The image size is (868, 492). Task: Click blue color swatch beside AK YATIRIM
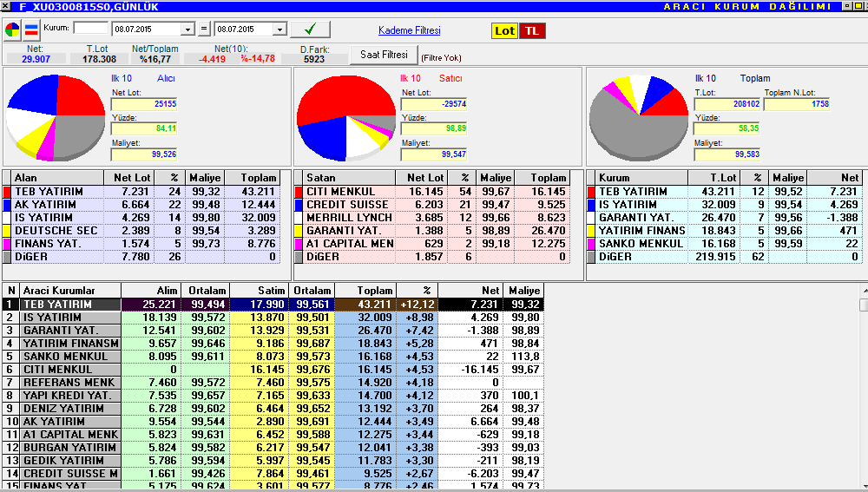(x=7, y=205)
